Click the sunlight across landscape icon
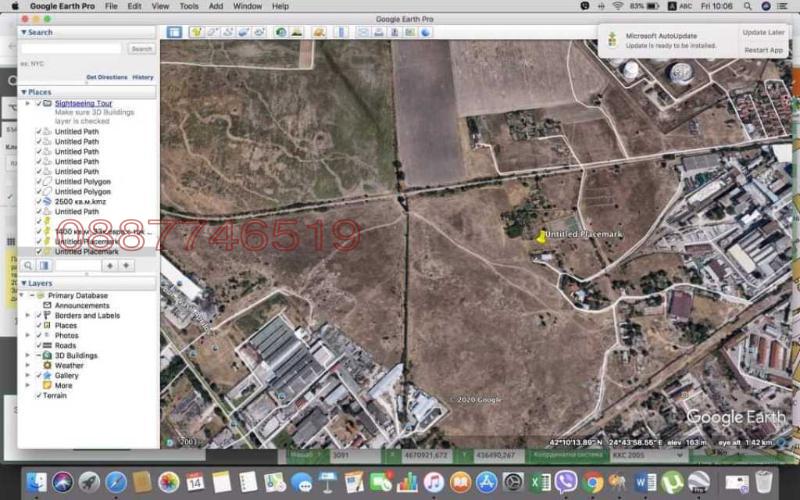This screenshot has height=500, width=800. (x=297, y=32)
